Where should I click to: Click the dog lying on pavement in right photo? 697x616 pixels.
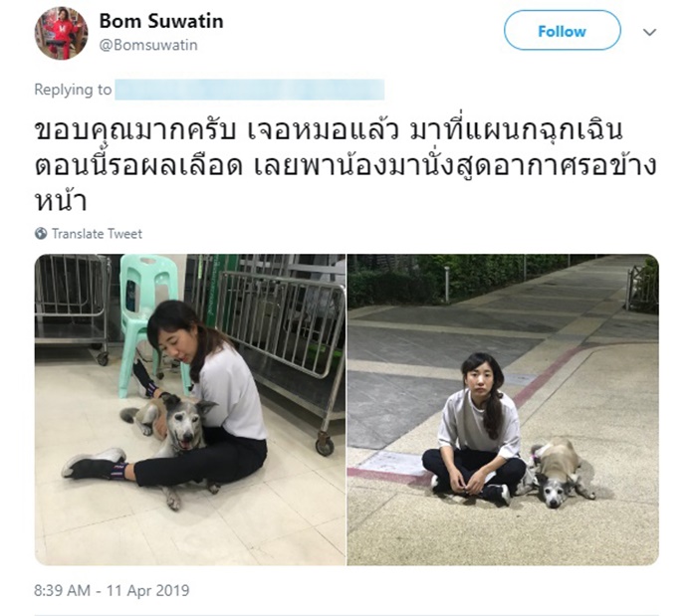point(560,472)
